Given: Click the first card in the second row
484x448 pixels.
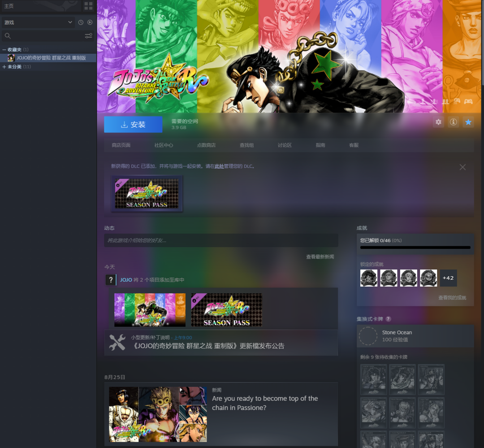Looking at the screenshot, I should 373,413.
